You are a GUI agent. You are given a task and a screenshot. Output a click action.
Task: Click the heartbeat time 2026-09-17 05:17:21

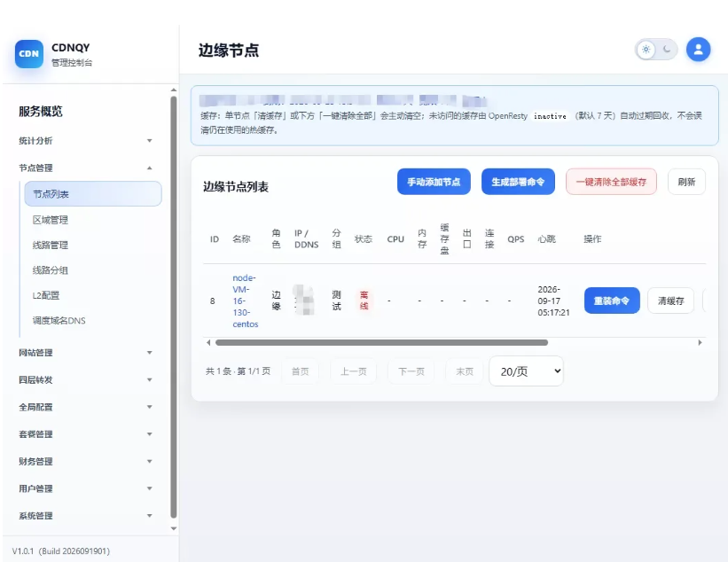[x=553, y=301]
